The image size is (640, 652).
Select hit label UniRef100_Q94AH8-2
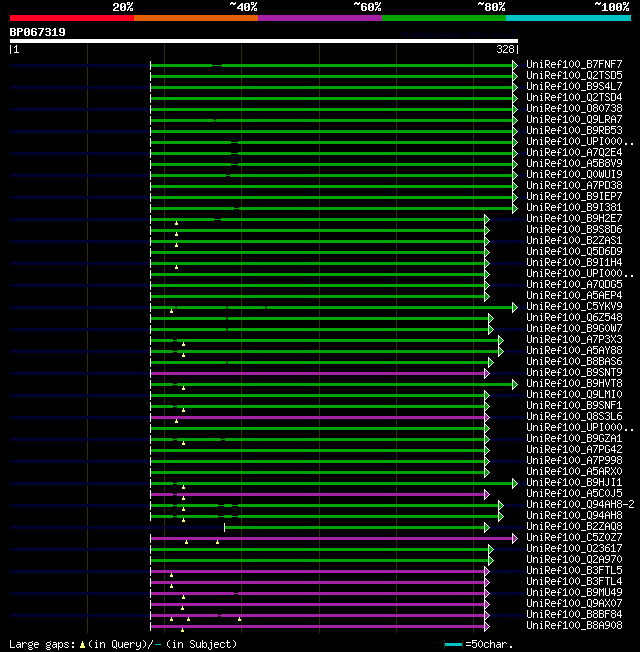click(580, 505)
